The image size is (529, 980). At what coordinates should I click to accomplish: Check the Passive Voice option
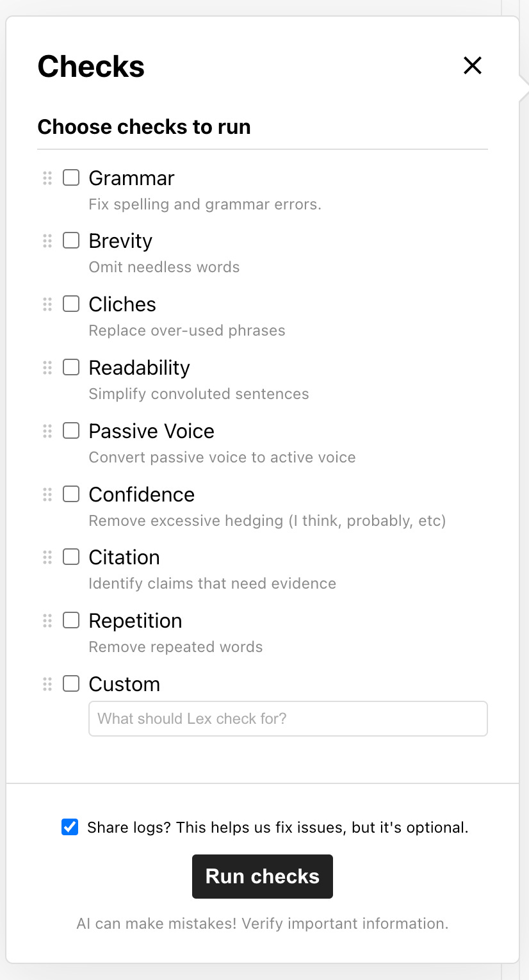click(x=70, y=431)
